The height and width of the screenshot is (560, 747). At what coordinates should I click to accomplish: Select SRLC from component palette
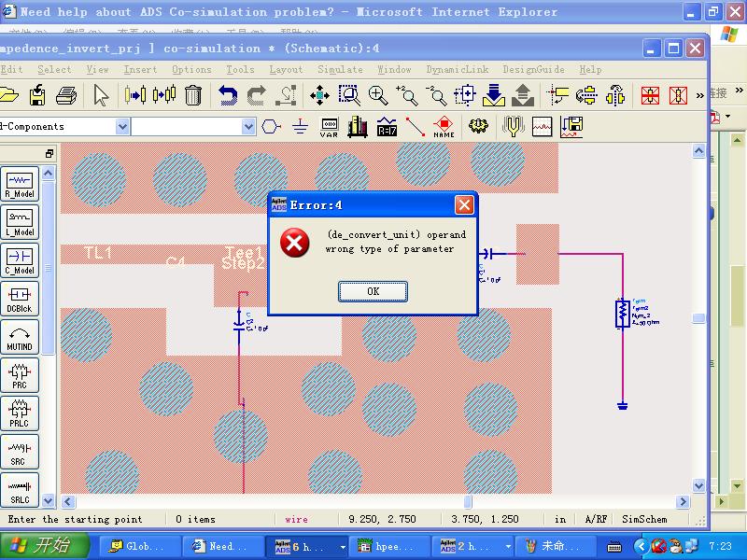[20, 489]
